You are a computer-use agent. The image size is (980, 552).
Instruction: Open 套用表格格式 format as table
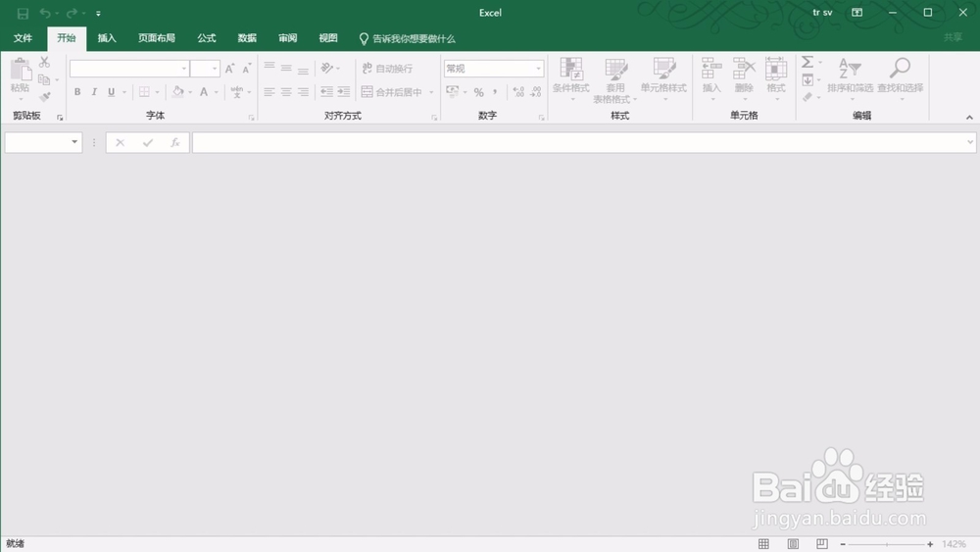coord(615,80)
